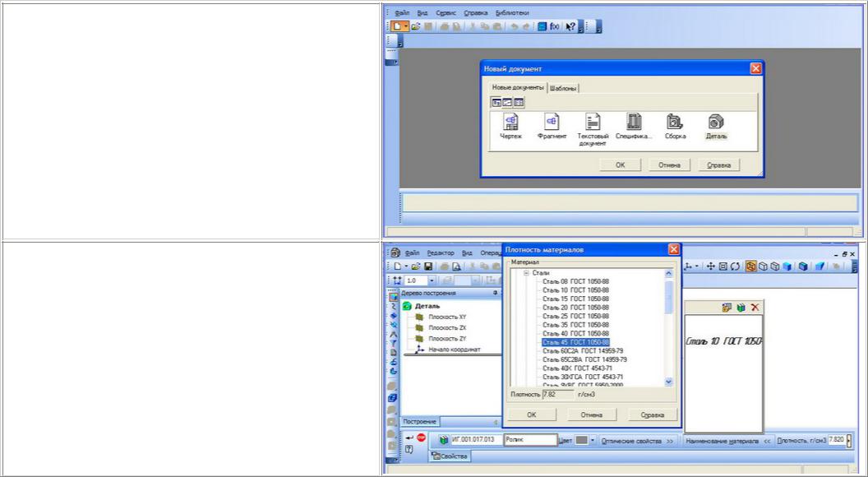Collapse the Стали tree node

525,273
